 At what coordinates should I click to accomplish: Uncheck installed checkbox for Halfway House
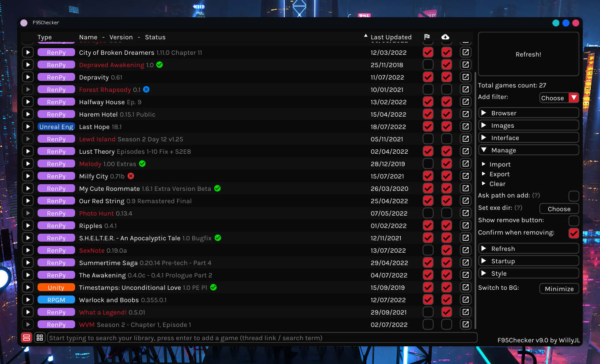coord(447,102)
